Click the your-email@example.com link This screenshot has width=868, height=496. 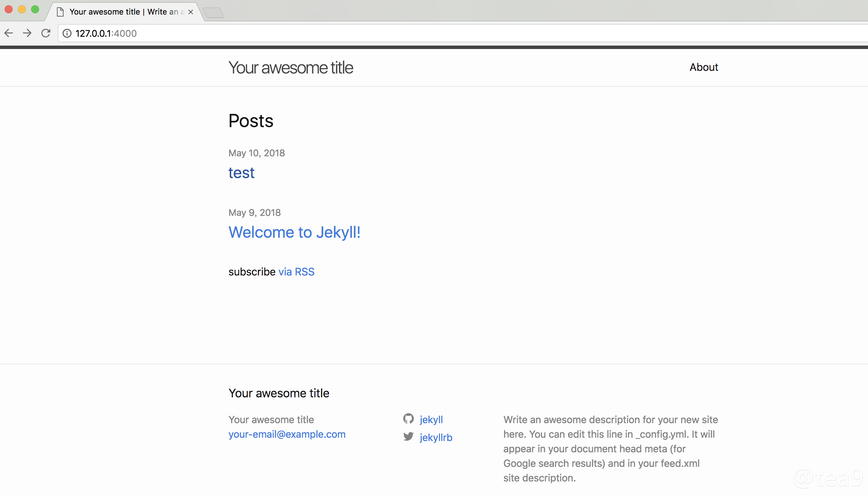point(287,434)
